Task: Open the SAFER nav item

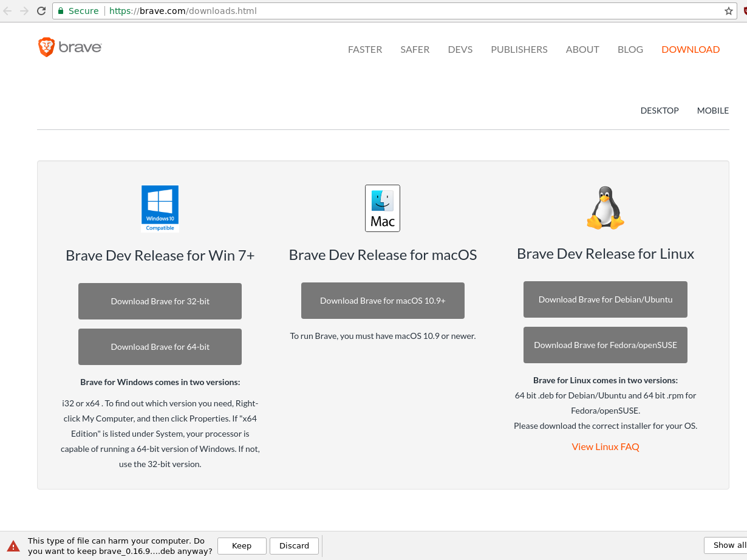Action: [415, 50]
